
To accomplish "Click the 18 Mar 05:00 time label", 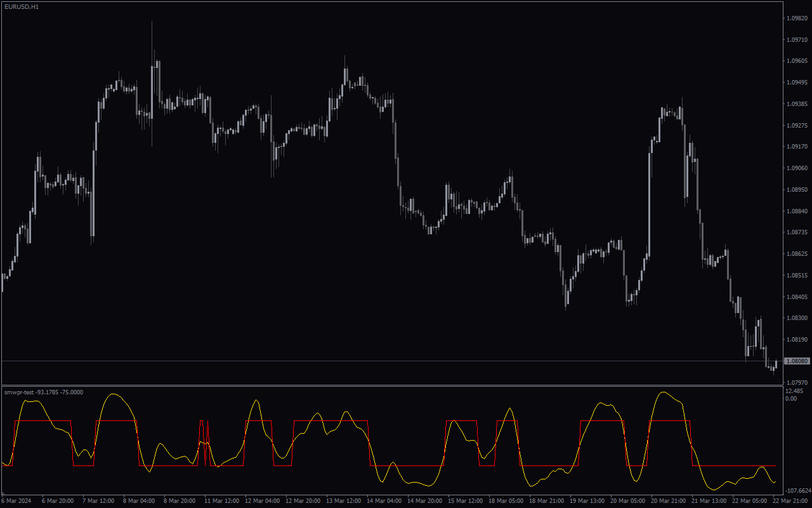I will (506, 501).
